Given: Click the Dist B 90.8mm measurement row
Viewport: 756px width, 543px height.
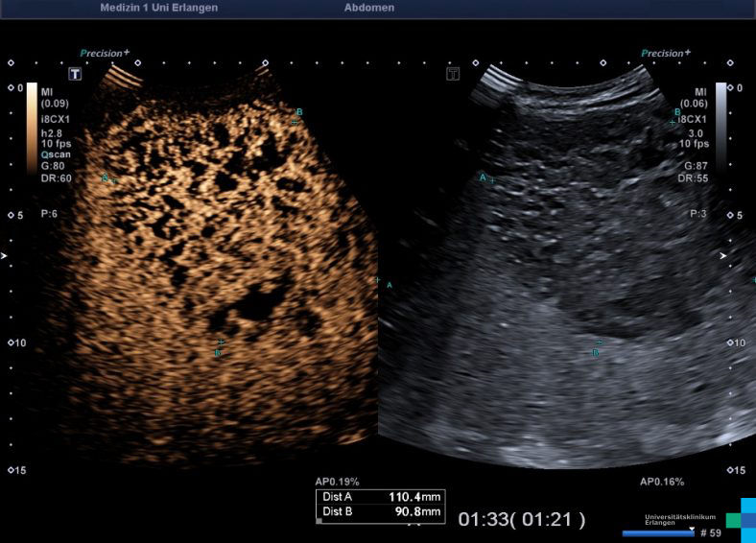Looking at the screenshot, I should tap(381, 512).
